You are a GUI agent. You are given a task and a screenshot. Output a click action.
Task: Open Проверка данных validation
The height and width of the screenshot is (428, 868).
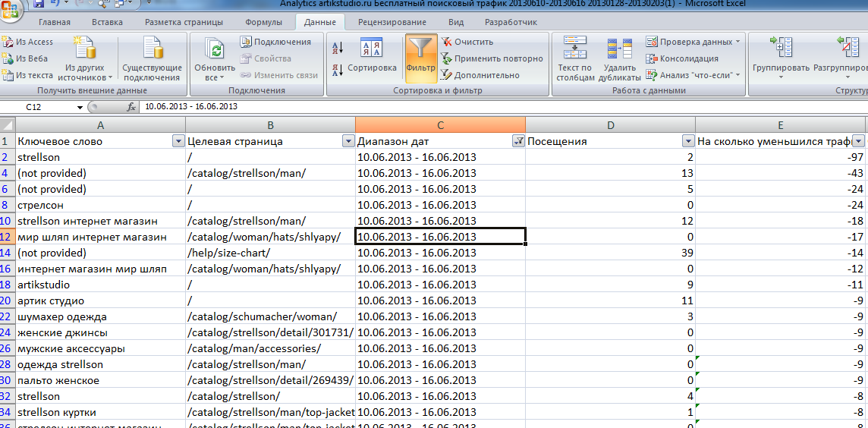coord(689,42)
